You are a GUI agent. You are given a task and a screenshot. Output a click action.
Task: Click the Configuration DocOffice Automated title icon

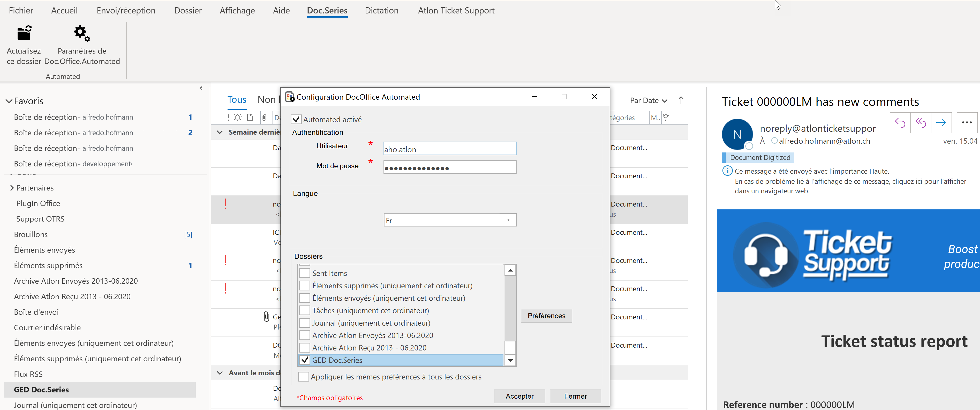click(290, 97)
